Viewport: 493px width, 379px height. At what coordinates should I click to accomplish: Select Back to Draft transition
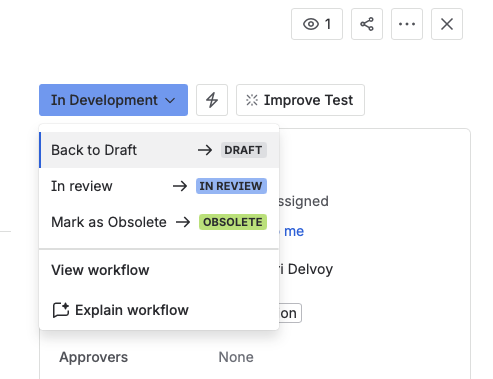(x=159, y=150)
